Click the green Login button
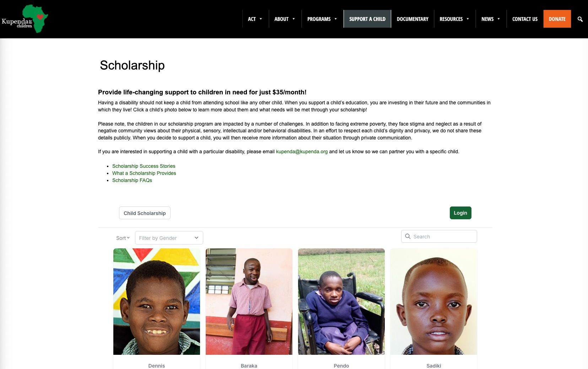 [x=460, y=213]
